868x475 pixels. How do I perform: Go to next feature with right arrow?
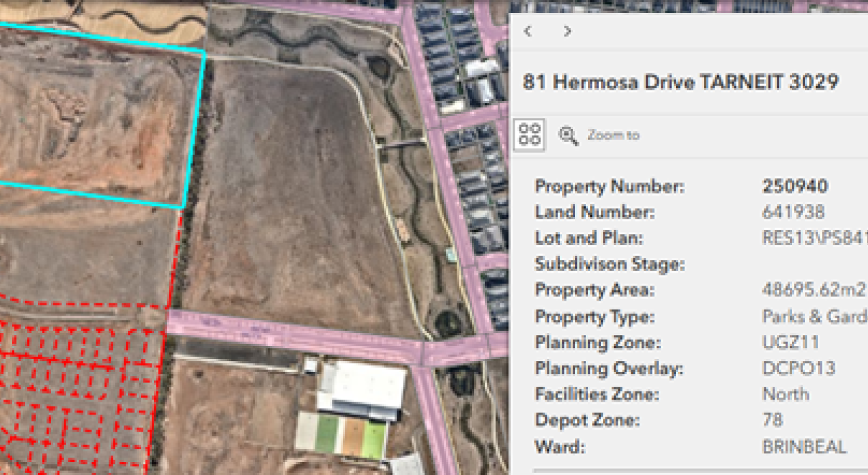[x=568, y=31]
